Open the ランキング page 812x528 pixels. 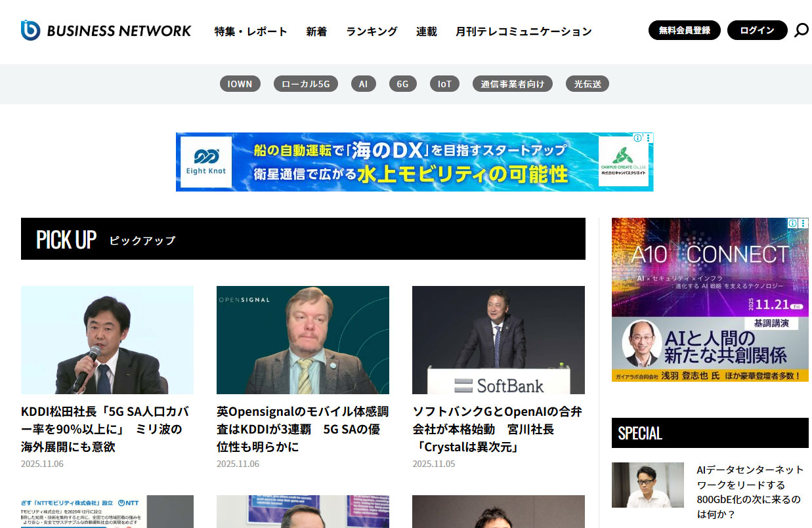pos(372,31)
